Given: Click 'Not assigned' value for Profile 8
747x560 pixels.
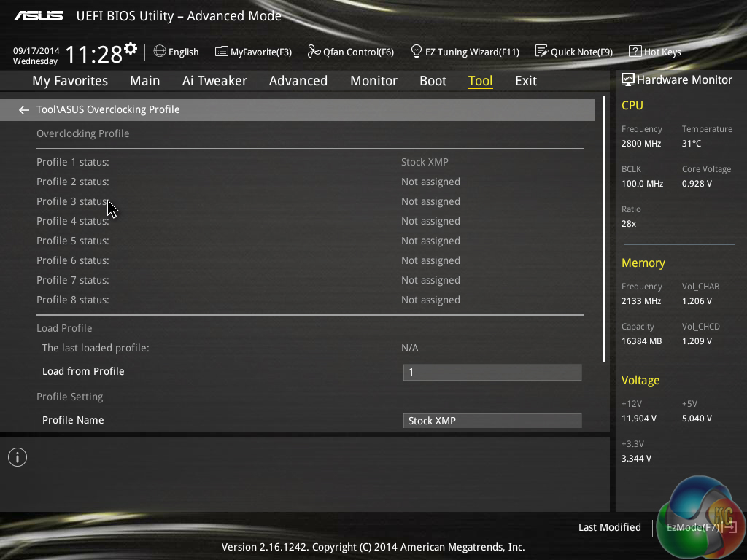Looking at the screenshot, I should [430, 300].
